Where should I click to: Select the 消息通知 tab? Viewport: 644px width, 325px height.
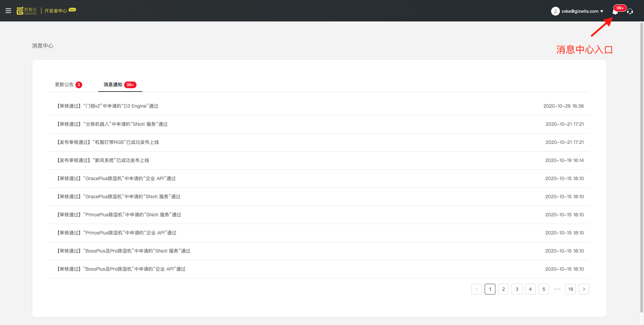point(113,85)
